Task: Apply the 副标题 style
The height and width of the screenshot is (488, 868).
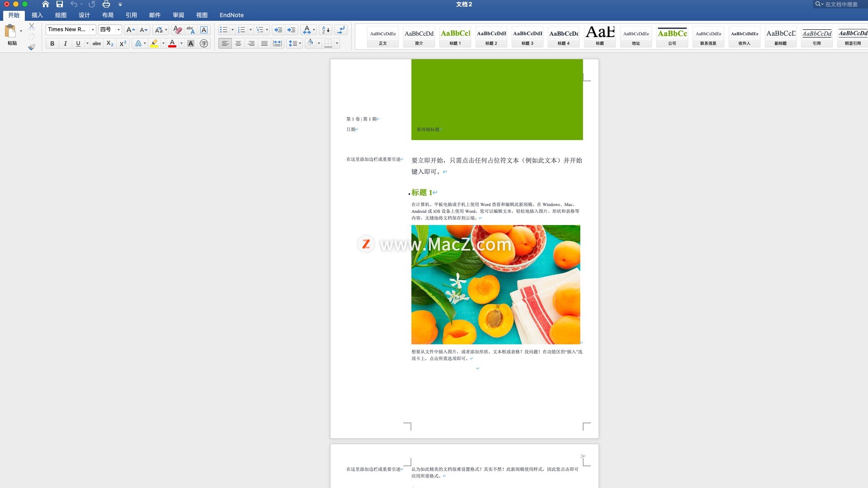Action: [x=781, y=37]
